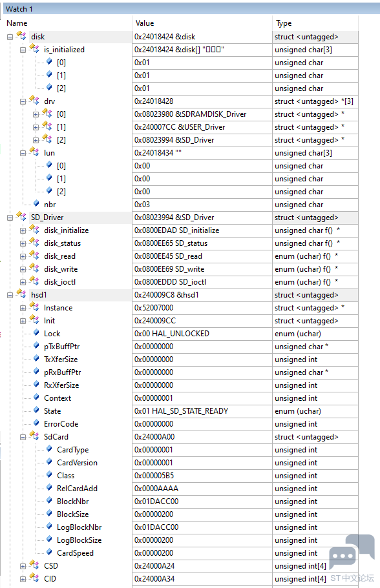Image resolution: width=380 pixels, height=588 pixels.
Task: Expand the disk_status member
Action: [23, 243]
